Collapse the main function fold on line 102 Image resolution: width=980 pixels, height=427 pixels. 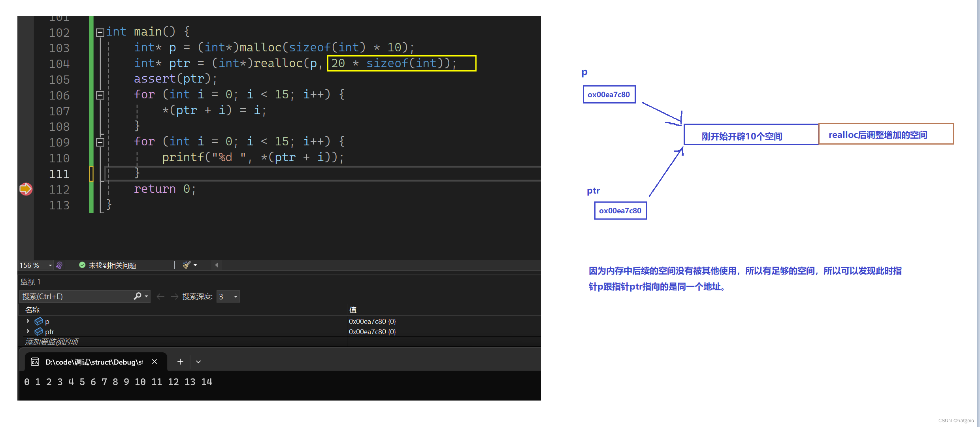(x=100, y=32)
